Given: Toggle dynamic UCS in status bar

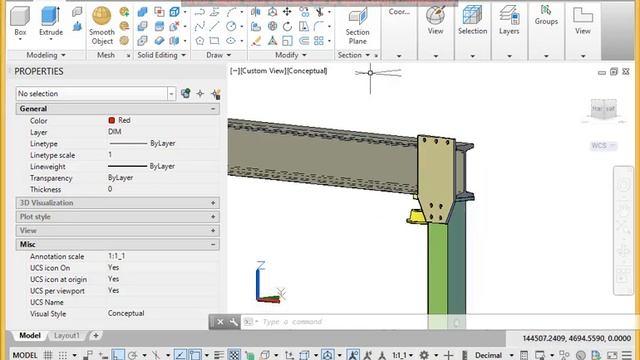Looking at the screenshot, I should coord(289,355).
